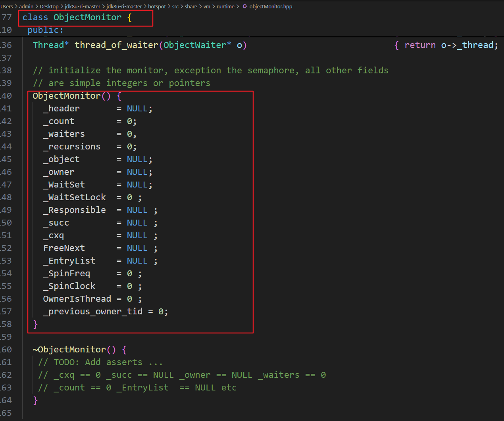Click the vm breadcrumb folder

click(x=207, y=6)
